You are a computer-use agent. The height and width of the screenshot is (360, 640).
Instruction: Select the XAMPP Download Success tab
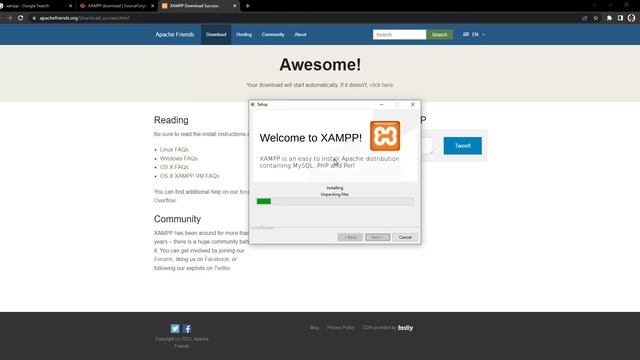coord(198,6)
